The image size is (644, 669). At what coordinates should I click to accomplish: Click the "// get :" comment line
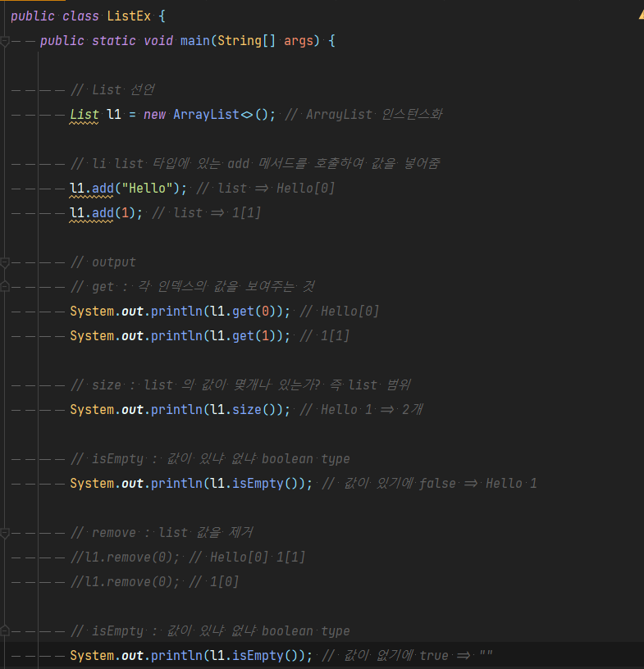click(x=192, y=287)
